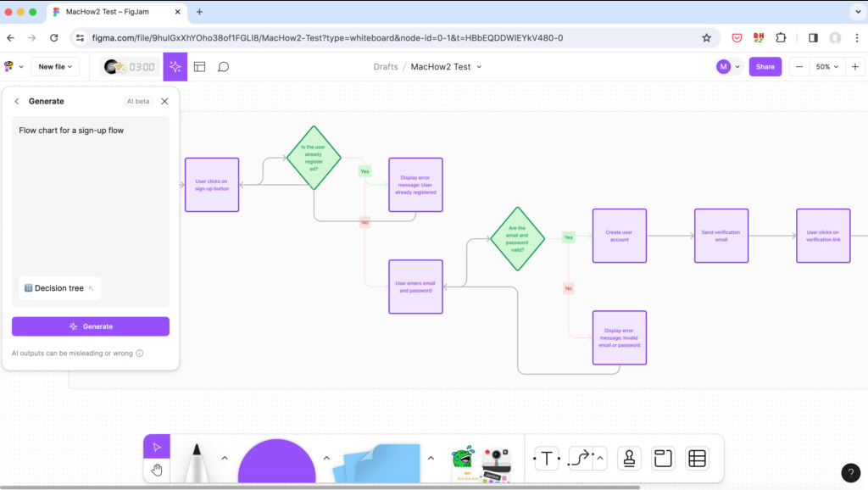Open the camera widget icon
The height and width of the screenshot is (490, 868).
pos(497,459)
